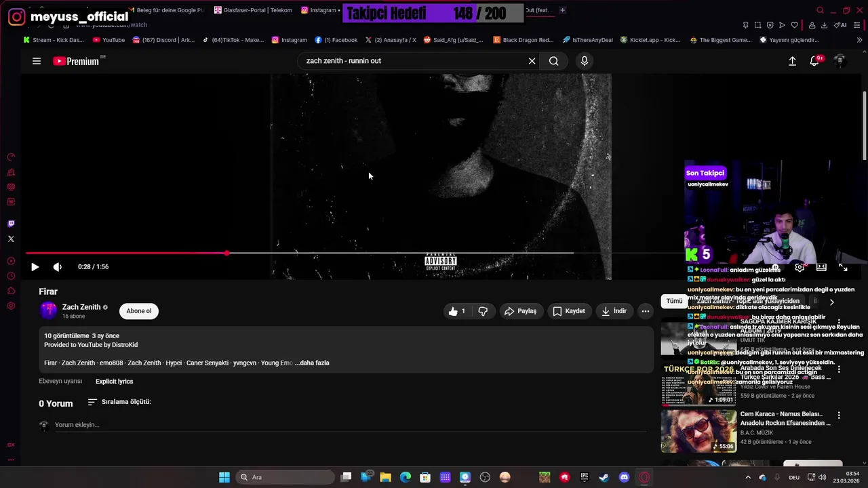Open the Black Dragon Red... bookmark
The image size is (868, 488).
click(524, 40)
